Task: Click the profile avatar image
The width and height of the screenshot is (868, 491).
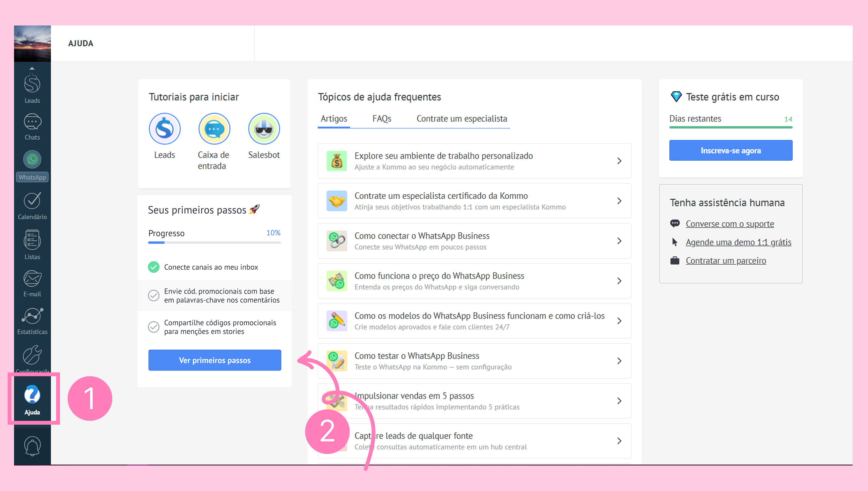Action: 32,43
